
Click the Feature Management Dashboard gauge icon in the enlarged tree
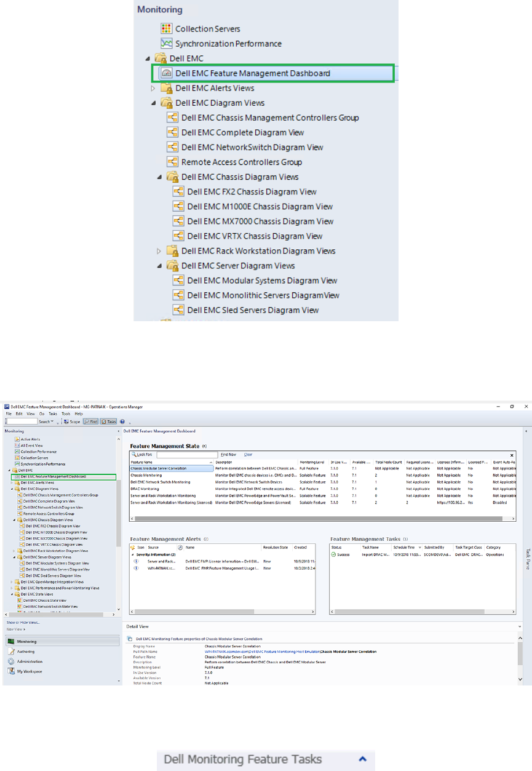(x=166, y=73)
